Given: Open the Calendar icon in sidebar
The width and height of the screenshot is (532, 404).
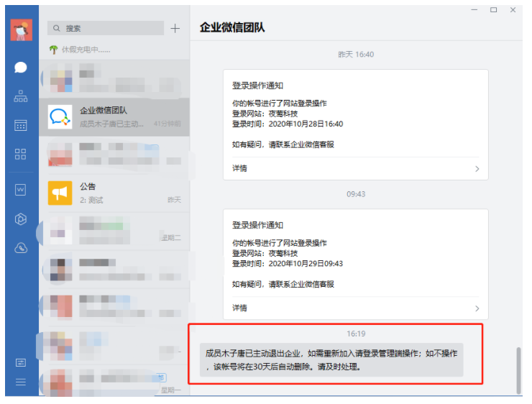Looking at the screenshot, I should (x=21, y=126).
